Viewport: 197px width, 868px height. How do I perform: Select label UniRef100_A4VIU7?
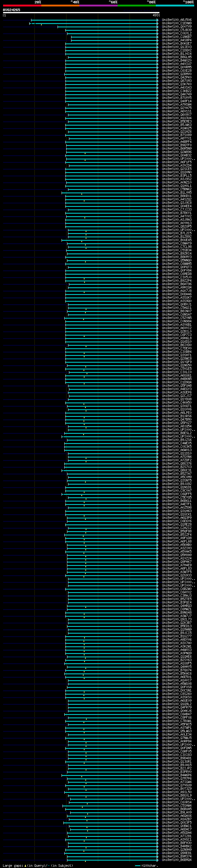point(176,64)
